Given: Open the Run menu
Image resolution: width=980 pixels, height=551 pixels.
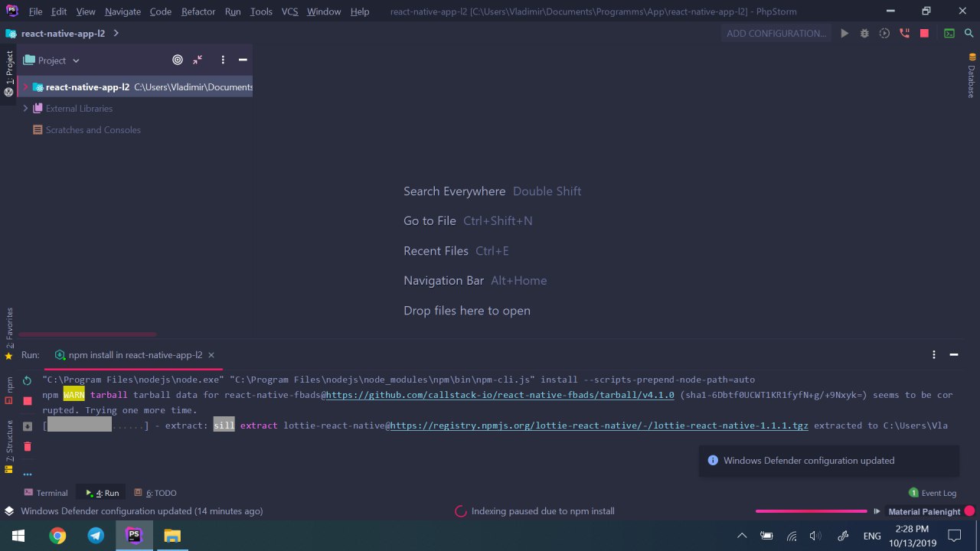Looking at the screenshot, I should tap(233, 11).
